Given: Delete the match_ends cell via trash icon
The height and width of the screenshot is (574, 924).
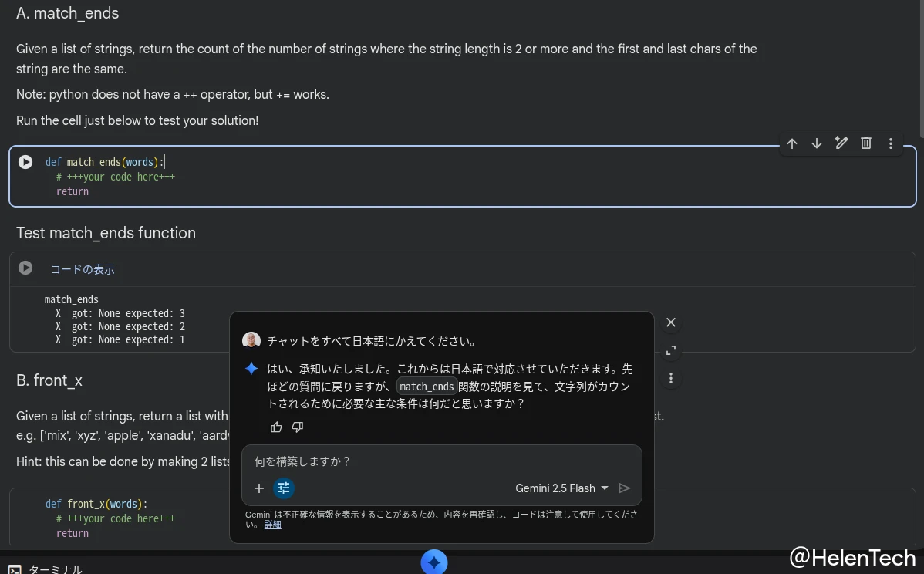Looking at the screenshot, I should [866, 143].
